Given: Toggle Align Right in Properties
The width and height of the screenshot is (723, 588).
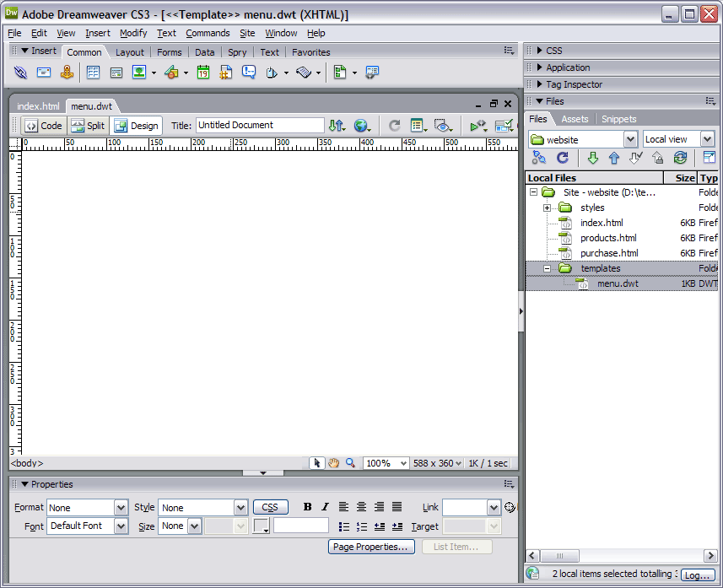Looking at the screenshot, I should [x=379, y=507].
